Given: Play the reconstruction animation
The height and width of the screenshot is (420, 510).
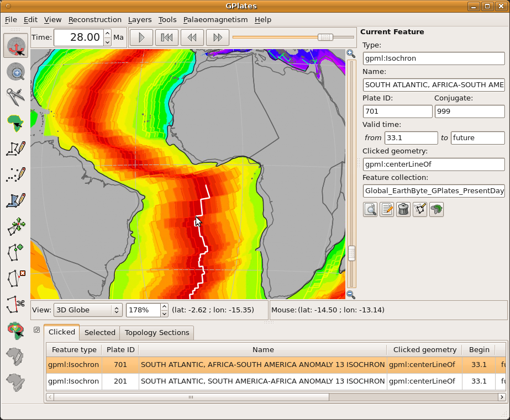Looking at the screenshot, I should (x=141, y=38).
